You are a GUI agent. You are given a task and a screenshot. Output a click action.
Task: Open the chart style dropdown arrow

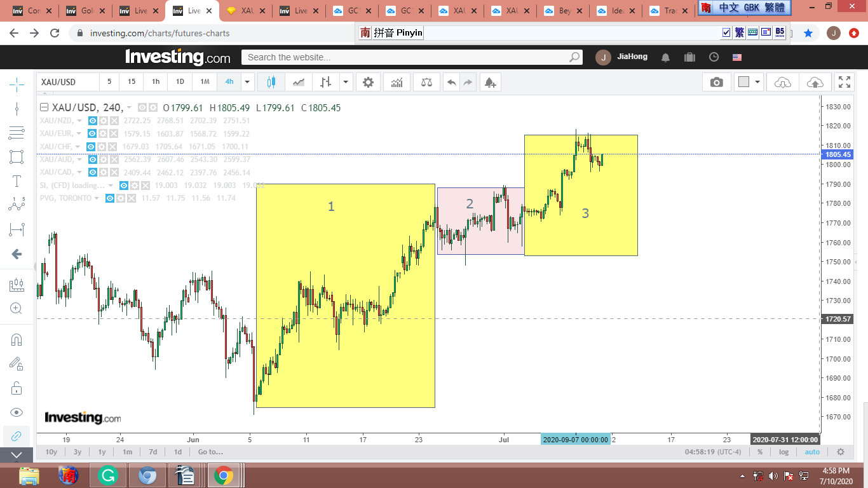[x=346, y=82]
